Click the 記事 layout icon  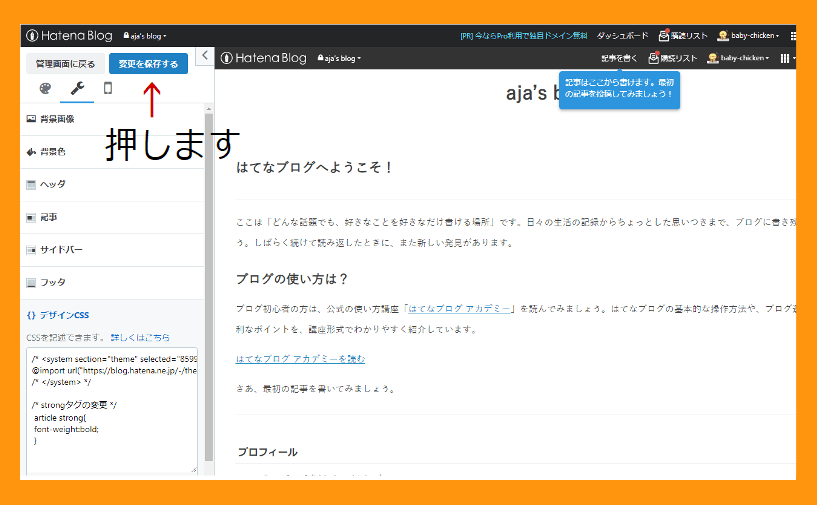(31, 217)
